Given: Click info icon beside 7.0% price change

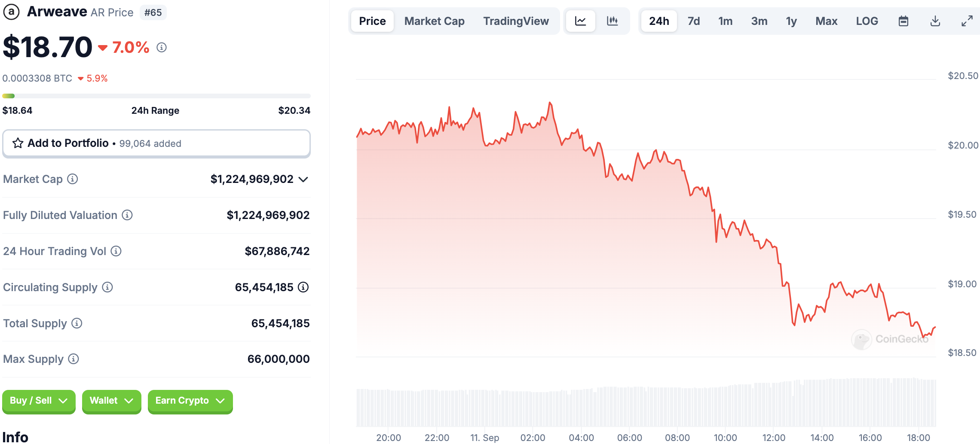Looking at the screenshot, I should coord(162,48).
